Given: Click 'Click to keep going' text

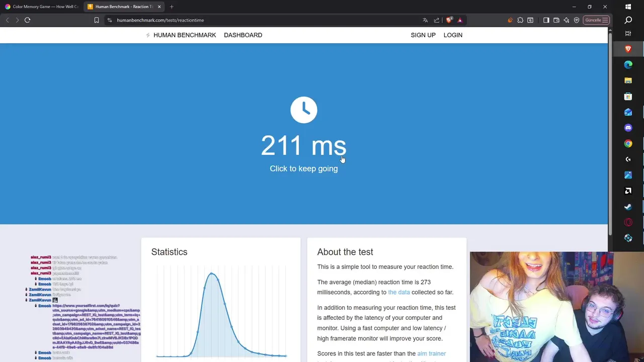Looking at the screenshot, I should point(304,168).
